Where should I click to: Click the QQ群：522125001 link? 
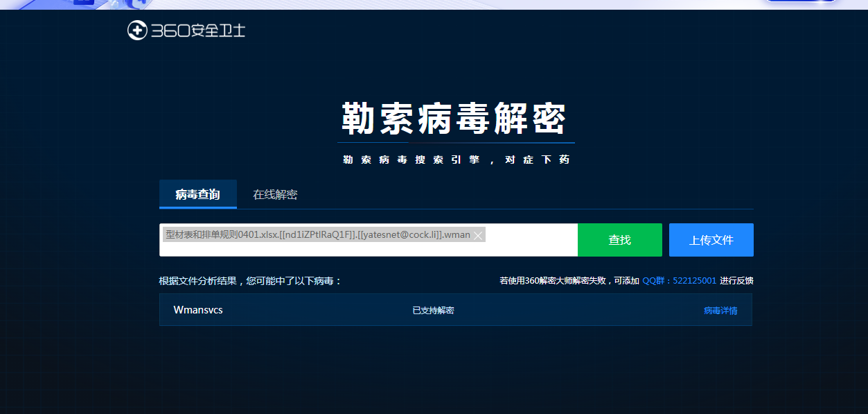click(680, 281)
